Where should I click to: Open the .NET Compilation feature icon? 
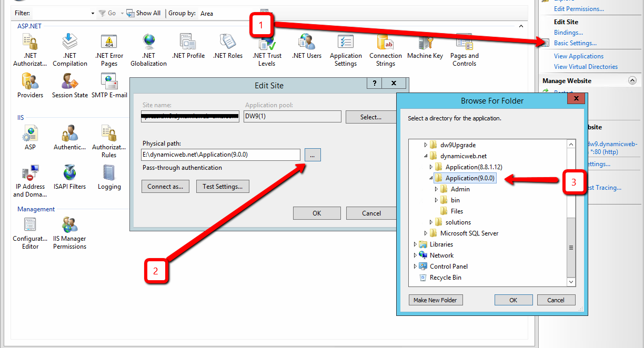point(69,50)
